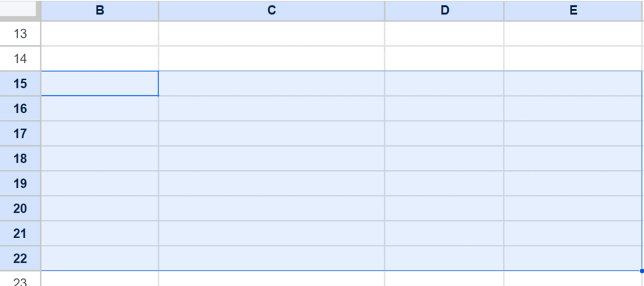The height and width of the screenshot is (286, 644).
Task: Select row 16 header
Action: pos(20,109)
